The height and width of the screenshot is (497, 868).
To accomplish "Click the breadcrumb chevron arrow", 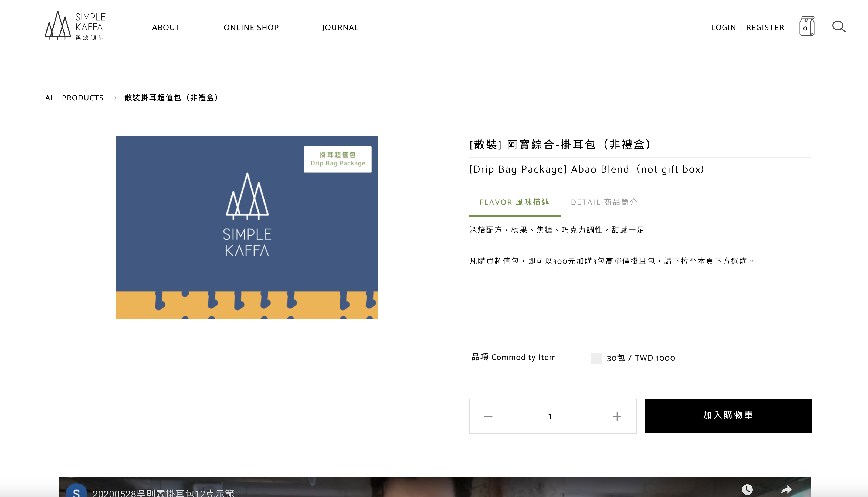I will (114, 98).
